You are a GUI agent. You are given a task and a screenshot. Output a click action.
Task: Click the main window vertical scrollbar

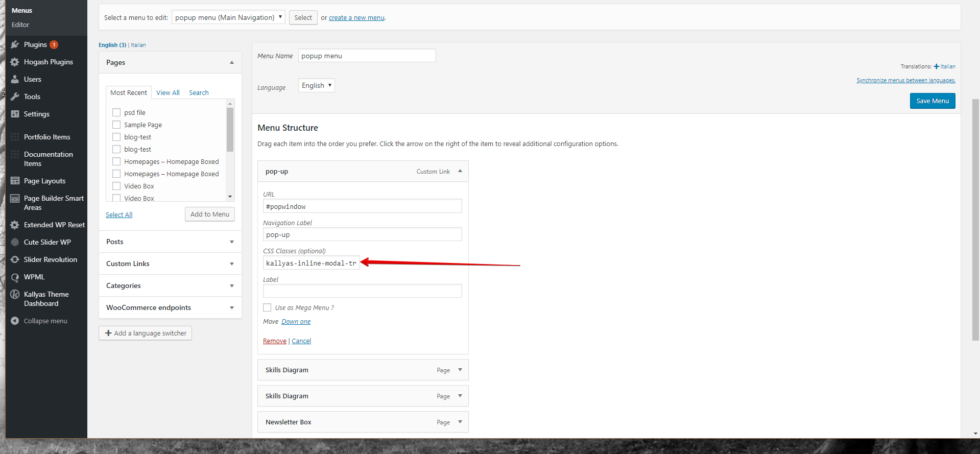(x=975, y=220)
